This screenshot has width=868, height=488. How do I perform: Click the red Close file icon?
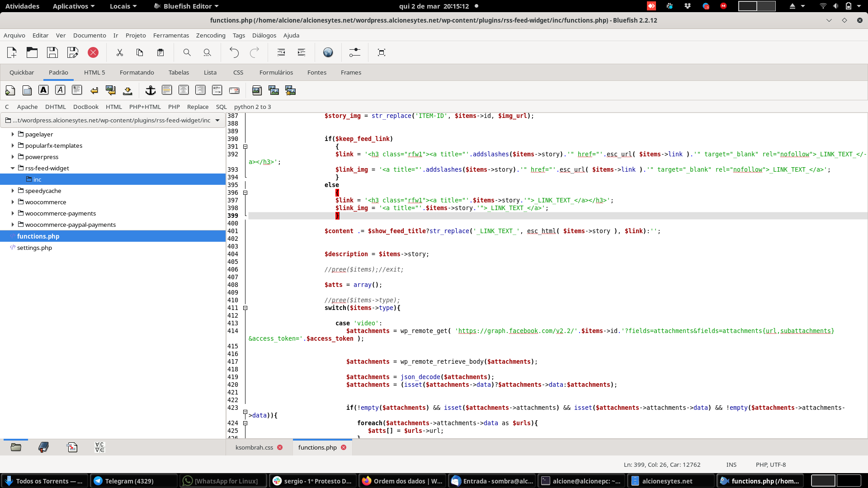[x=93, y=52]
